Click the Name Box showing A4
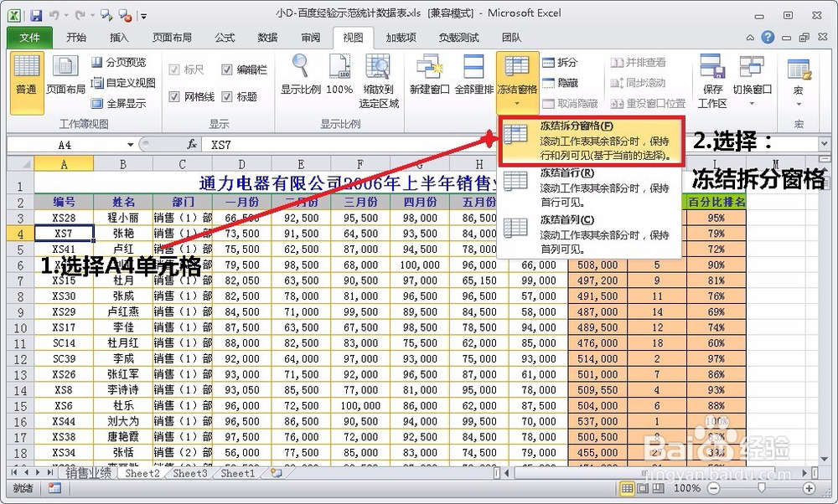The height and width of the screenshot is (504, 838). click(x=65, y=145)
